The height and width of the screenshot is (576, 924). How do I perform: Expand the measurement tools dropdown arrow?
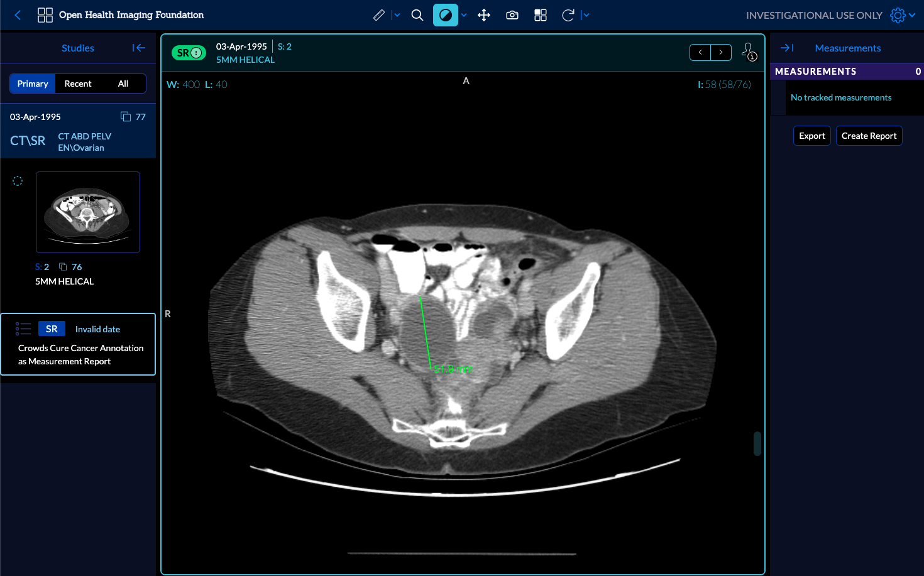coord(397,15)
